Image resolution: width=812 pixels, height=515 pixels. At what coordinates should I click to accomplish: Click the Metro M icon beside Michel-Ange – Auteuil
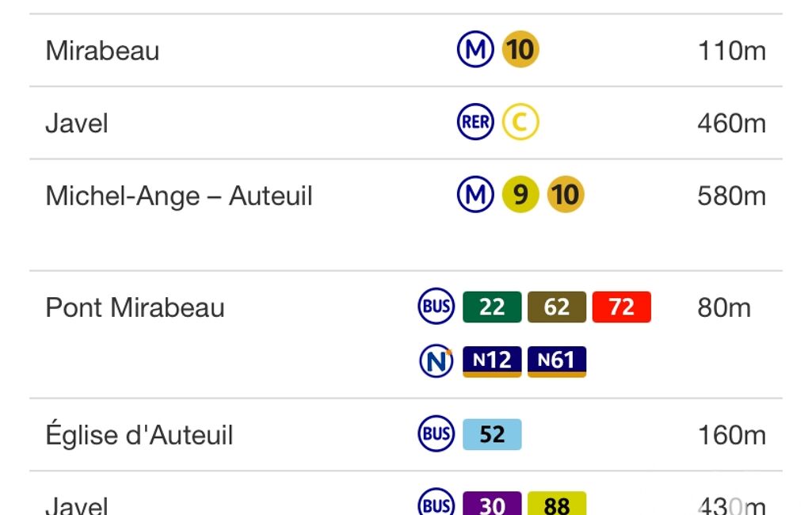point(475,195)
